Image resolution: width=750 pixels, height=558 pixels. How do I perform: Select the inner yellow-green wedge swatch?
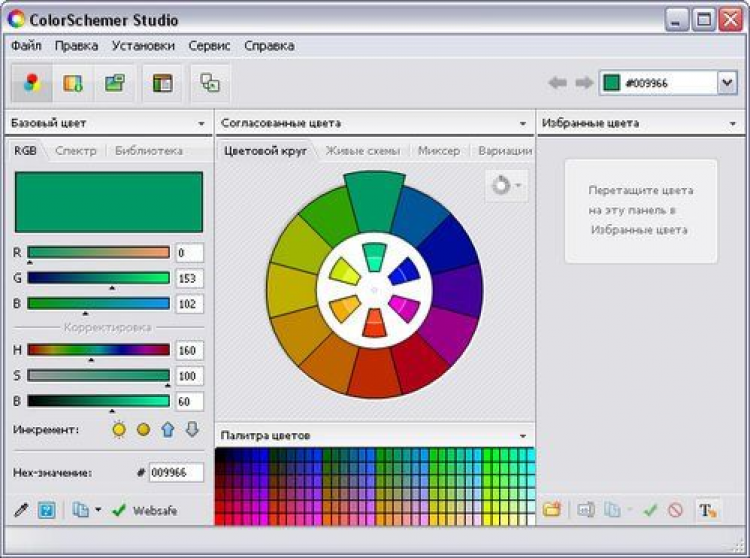pyautogui.click(x=345, y=271)
